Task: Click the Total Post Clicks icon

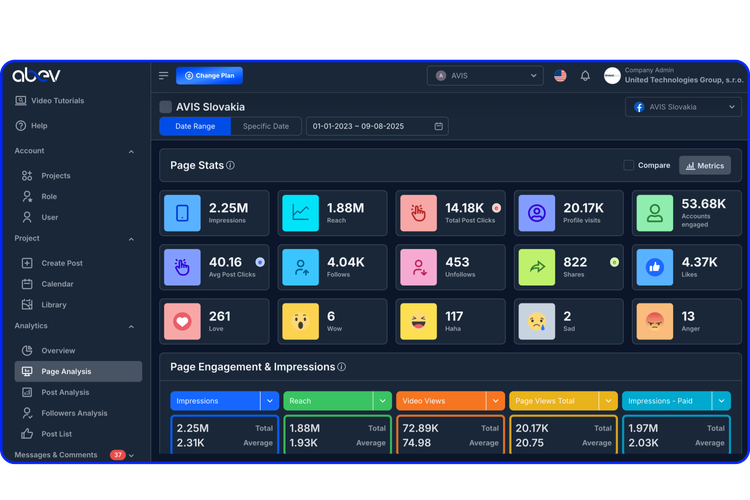Action: click(x=419, y=213)
